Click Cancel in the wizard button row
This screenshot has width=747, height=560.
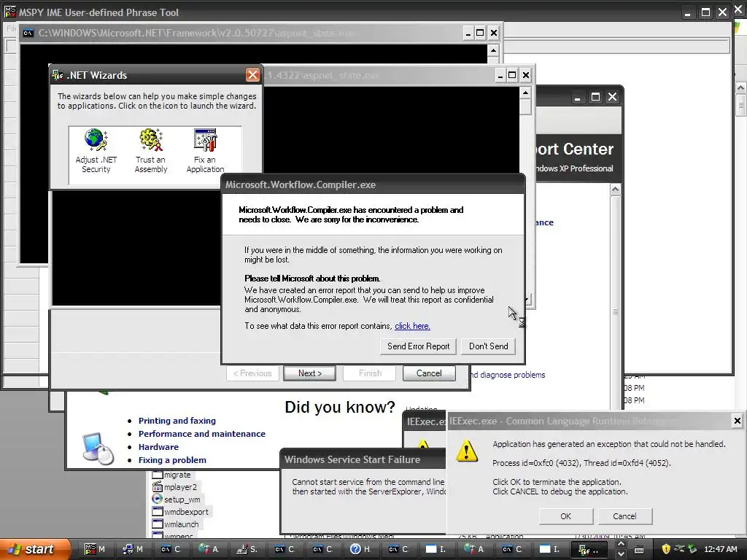(x=429, y=373)
